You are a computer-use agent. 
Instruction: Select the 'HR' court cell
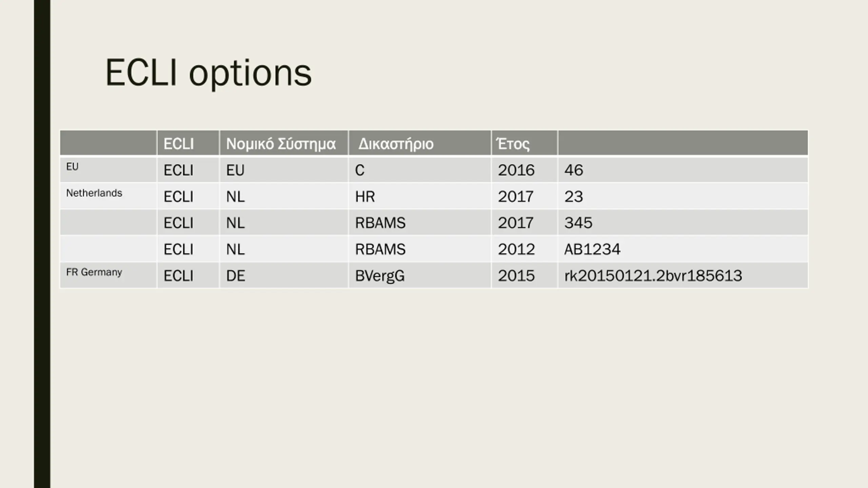pos(420,196)
